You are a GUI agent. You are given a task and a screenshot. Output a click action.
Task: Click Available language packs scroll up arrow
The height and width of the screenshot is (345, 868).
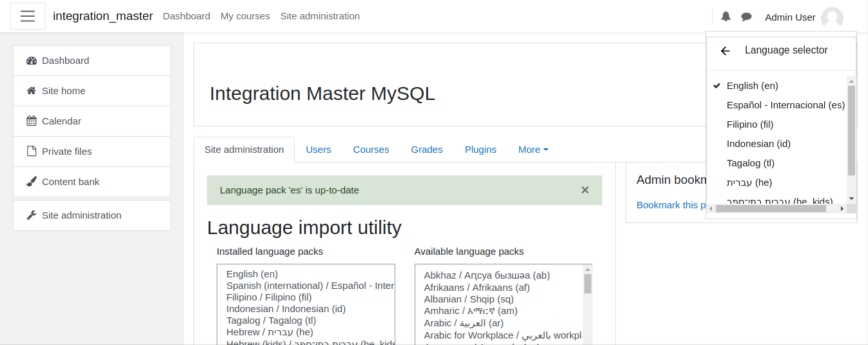point(587,269)
